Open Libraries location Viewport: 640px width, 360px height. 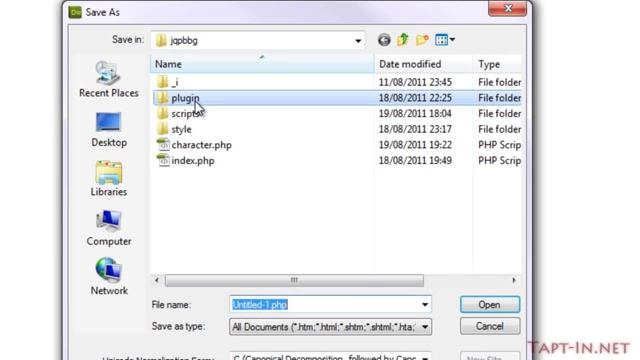point(109,179)
